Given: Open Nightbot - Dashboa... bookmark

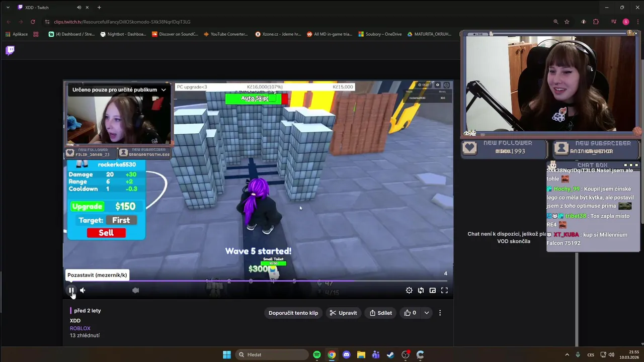Looking at the screenshot, I should (x=123, y=34).
